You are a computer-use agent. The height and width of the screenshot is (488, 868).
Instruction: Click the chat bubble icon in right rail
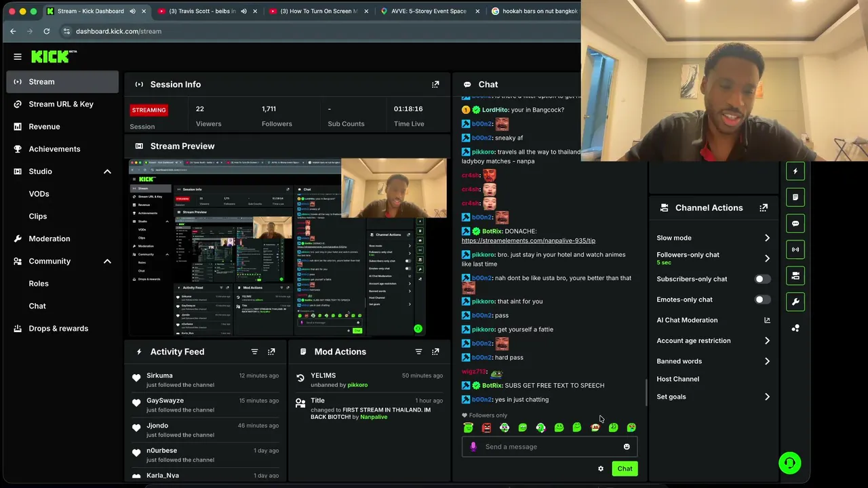pos(795,224)
